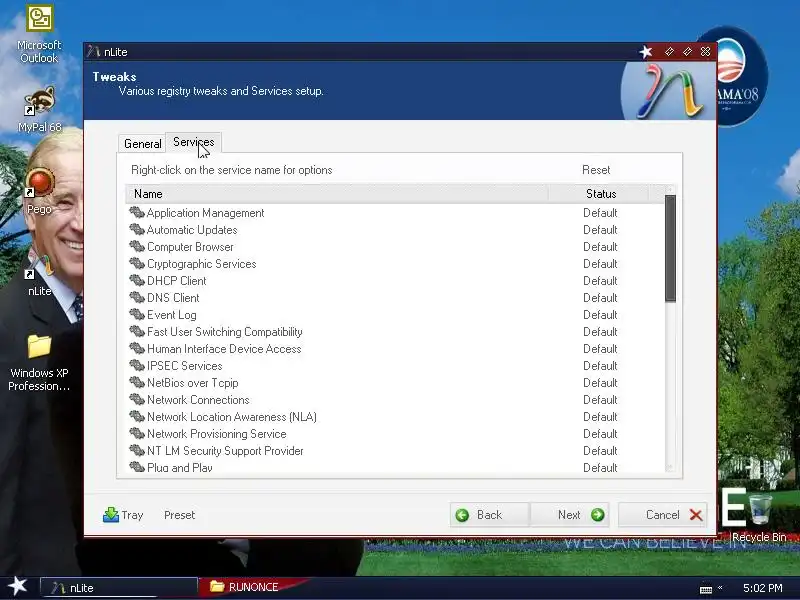This screenshot has height=600, width=800.
Task: Open the Preset options
Action: tap(180, 515)
